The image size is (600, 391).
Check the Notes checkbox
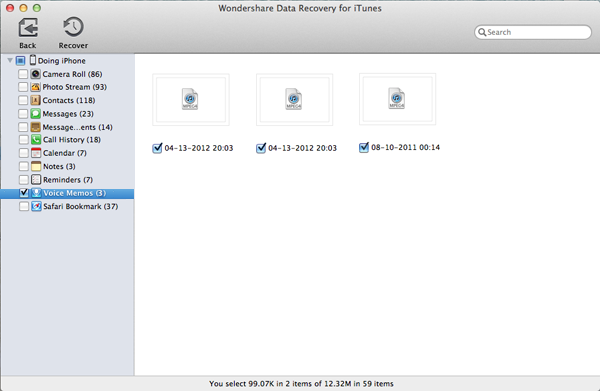coord(23,166)
